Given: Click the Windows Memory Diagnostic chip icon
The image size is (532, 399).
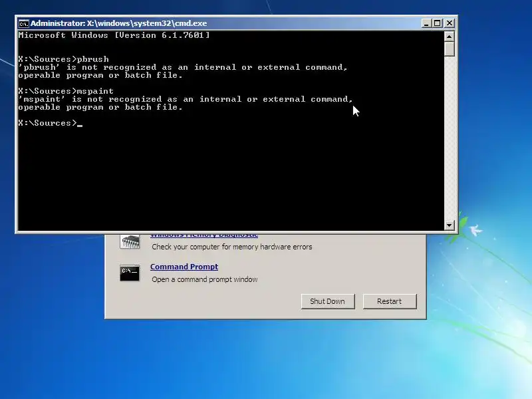Looking at the screenshot, I should [x=130, y=241].
